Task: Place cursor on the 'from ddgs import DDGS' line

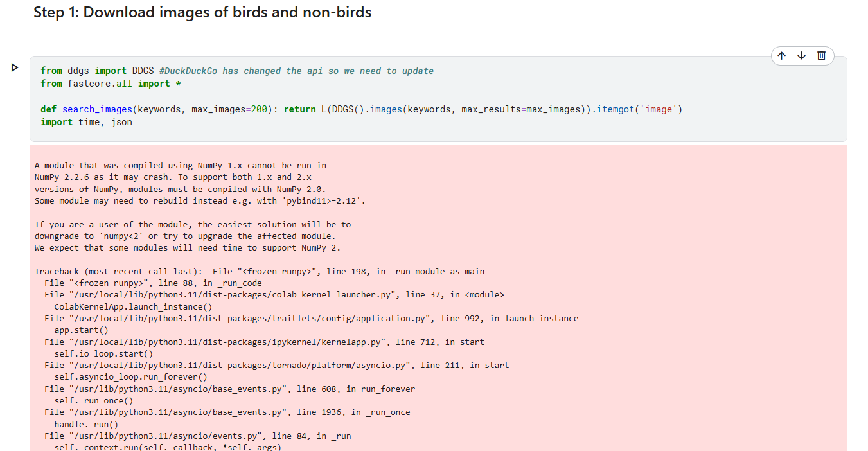Action: pos(96,71)
